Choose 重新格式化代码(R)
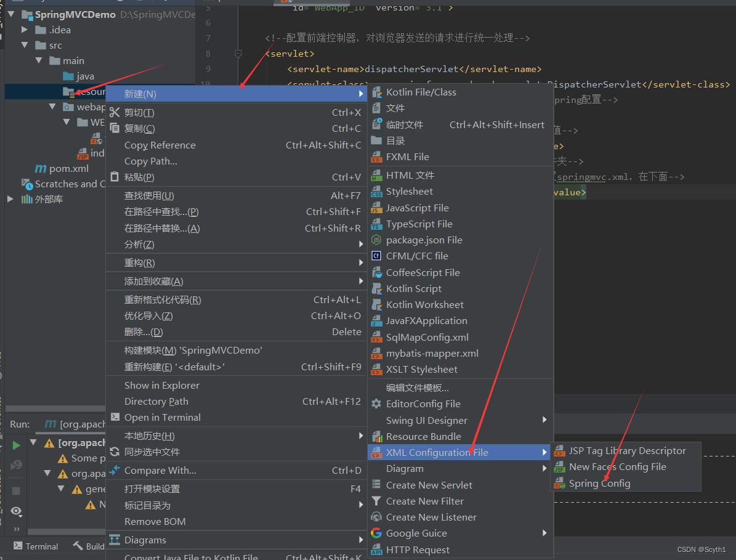 pyautogui.click(x=236, y=299)
